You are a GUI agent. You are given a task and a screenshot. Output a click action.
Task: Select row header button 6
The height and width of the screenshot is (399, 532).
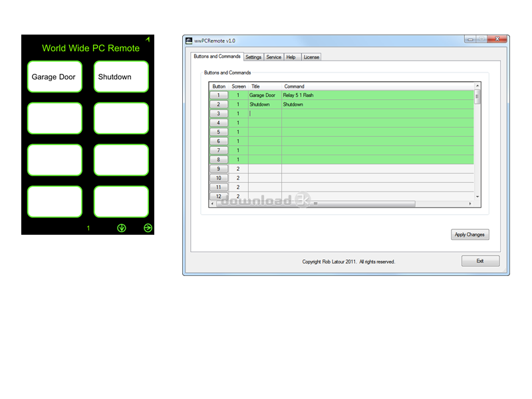[x=219, y=141]
